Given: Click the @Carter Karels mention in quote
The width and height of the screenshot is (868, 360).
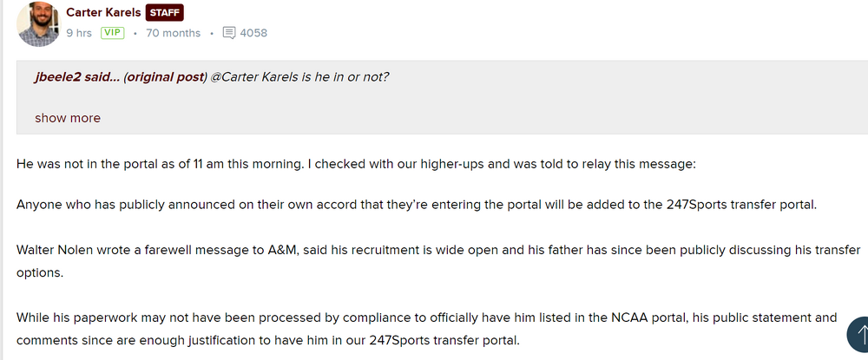Looking at the screenshot, I should pyautogui.click(x=253, y=76).
